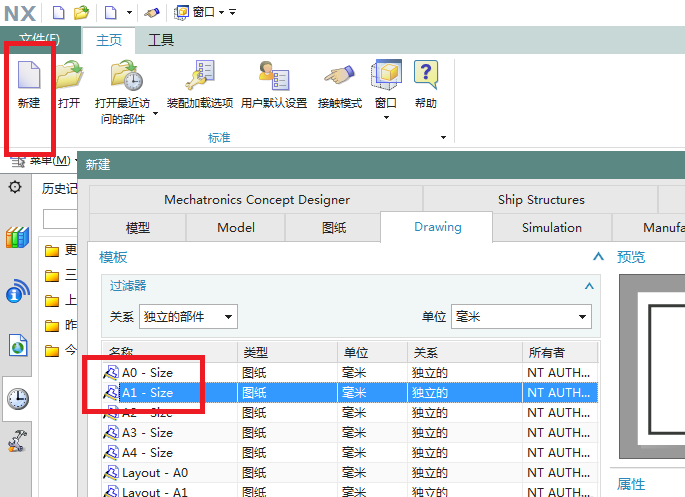Select the Simulation tab

(552, 228)
